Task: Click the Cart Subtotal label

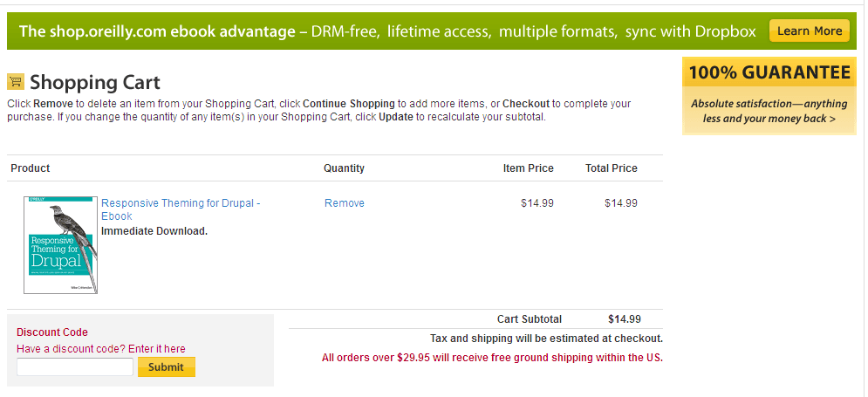Action: pyautogui.click(x=530, y=319)
